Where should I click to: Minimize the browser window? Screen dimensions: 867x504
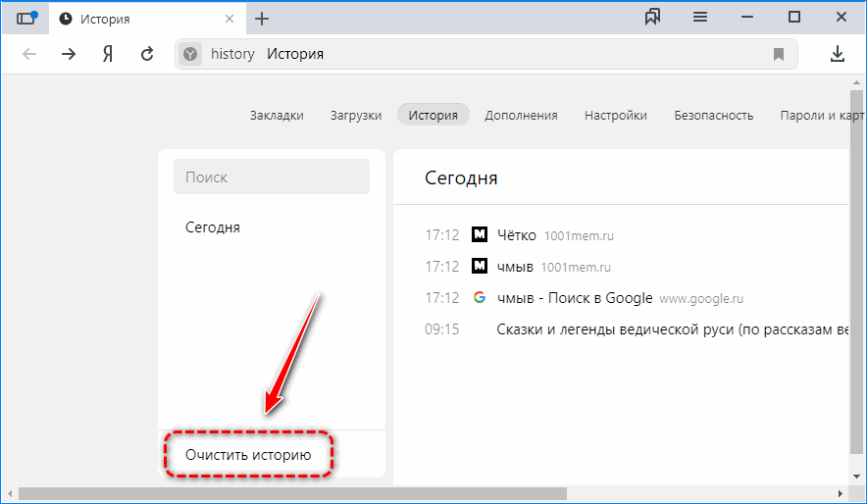(747, 18)
